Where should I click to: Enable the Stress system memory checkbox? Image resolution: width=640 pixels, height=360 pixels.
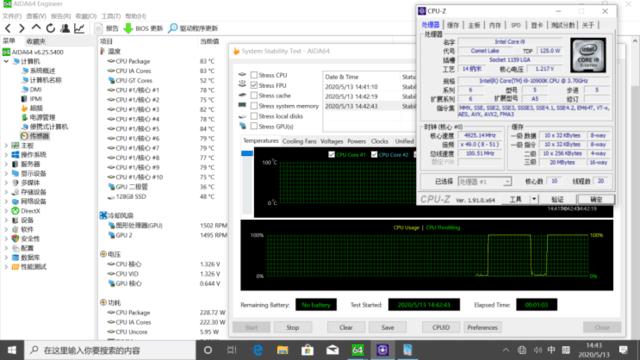click(254, 106)
